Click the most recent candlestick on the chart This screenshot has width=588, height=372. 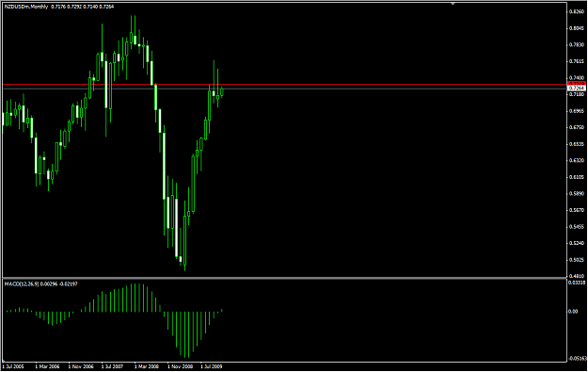222,92
